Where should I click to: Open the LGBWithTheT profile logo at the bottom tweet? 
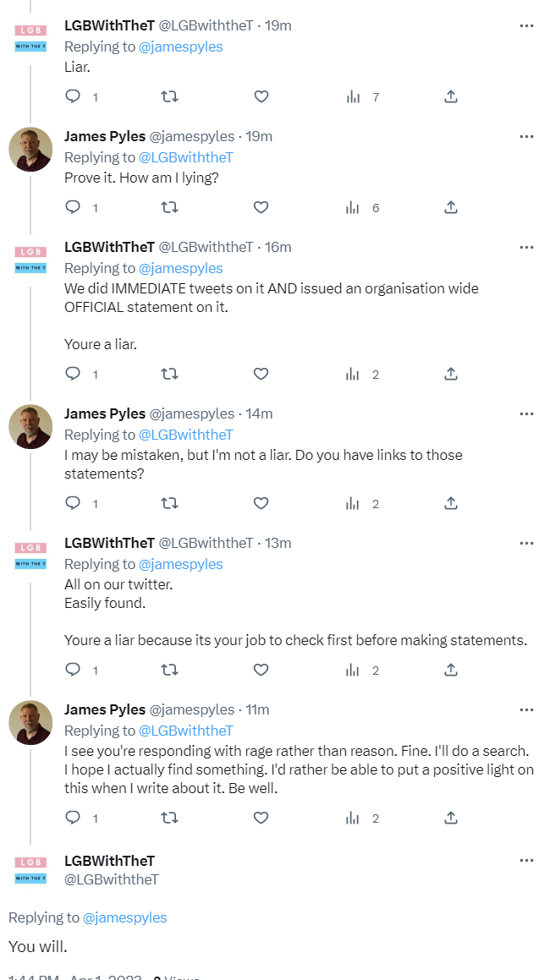[x=30, y=870]
